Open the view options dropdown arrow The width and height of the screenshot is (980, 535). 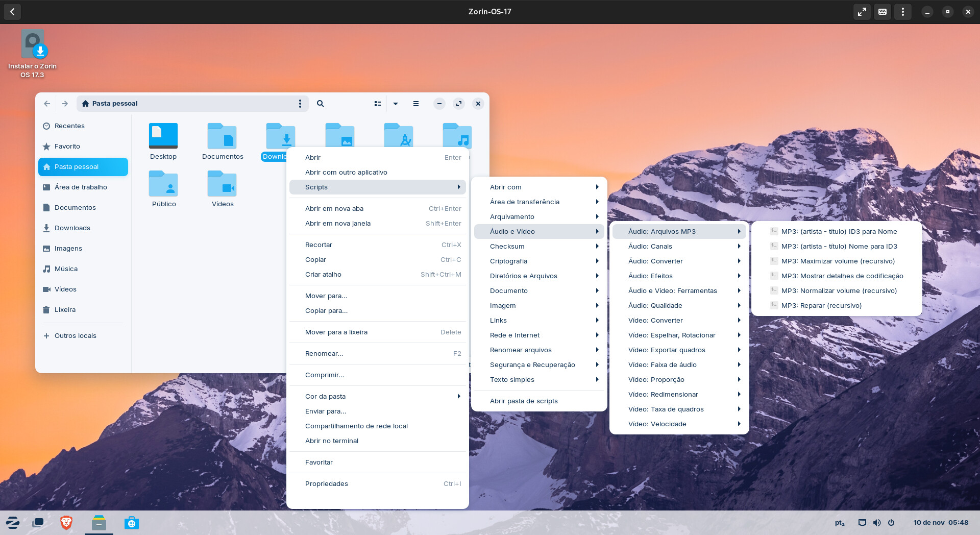click(395, 104)
